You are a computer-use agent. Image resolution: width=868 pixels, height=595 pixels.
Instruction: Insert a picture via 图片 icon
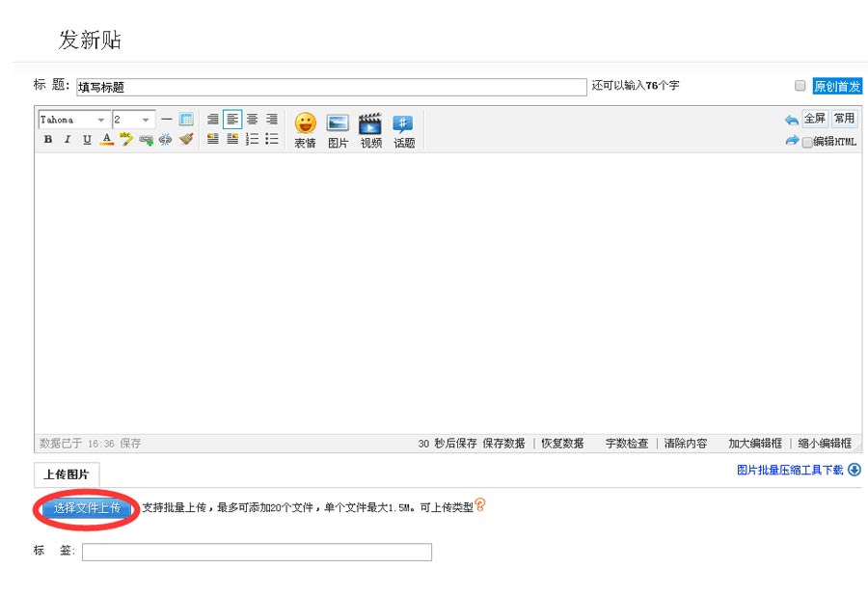338,130
